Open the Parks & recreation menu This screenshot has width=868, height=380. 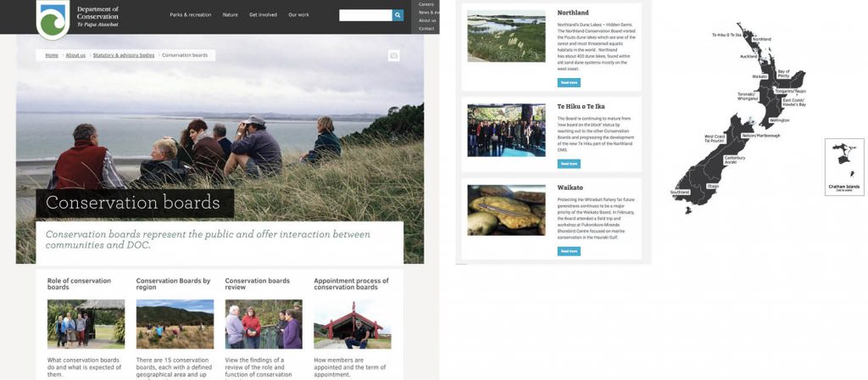click(x=191, y=15)
